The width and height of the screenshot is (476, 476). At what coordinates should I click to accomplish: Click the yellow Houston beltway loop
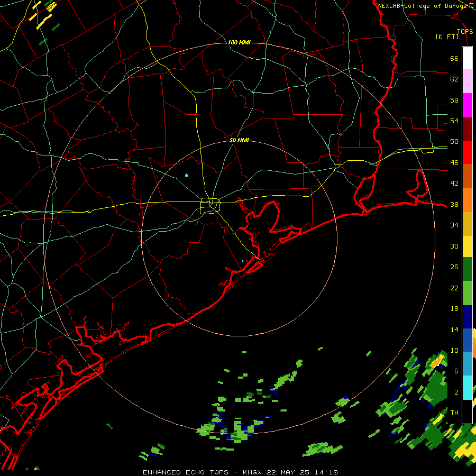(210, 206)
